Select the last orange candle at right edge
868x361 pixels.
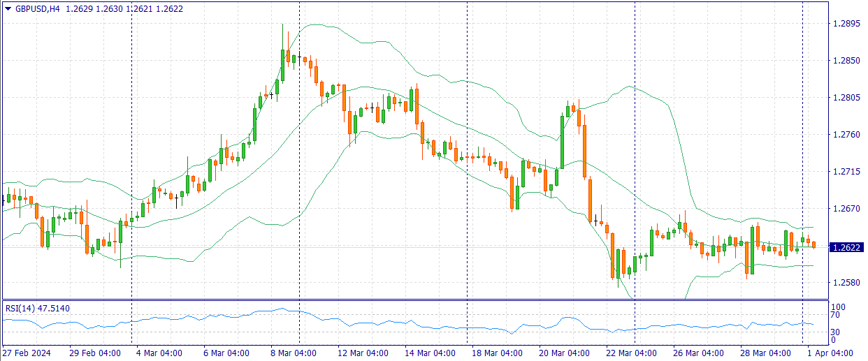pos(813,244)
